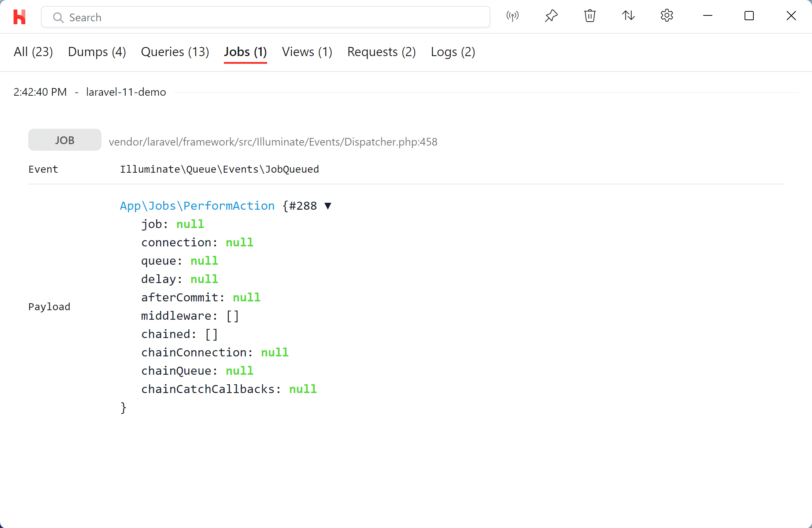
Task: Expand the empty chained array brackets
Action: click(x=211, y=334)
